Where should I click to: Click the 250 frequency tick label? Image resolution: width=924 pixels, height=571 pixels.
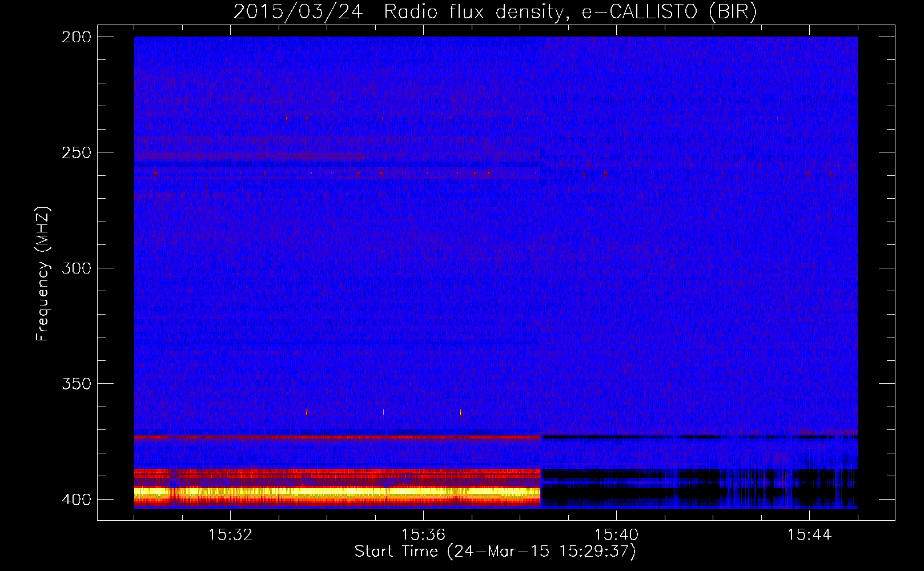pyautogui.click(x=77, y=152)
